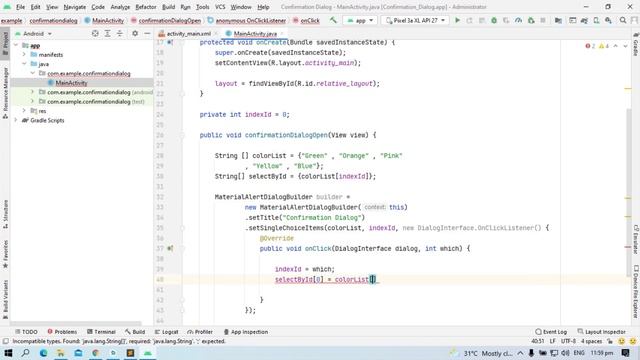Switch to MainActivity.java tab
This screenshot has height=360, width=640.
click(x=255, y=33)
